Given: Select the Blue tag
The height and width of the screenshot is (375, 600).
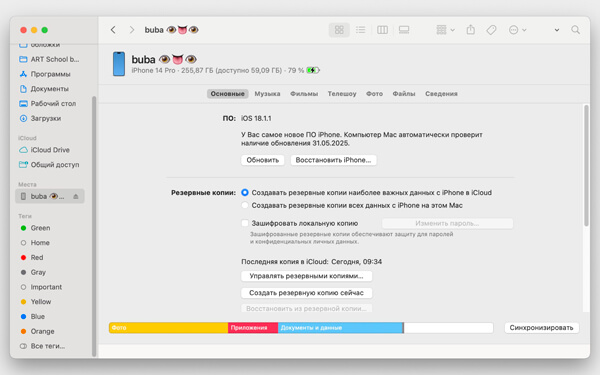Looking at the screenshot, I should [33, 316].
